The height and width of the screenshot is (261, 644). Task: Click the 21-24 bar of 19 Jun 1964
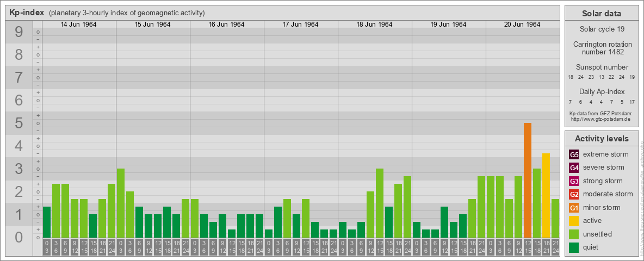(481, 207)
